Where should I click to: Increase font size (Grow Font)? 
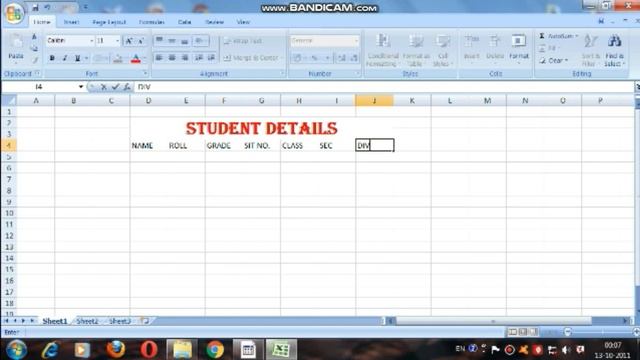coord(129,41)
